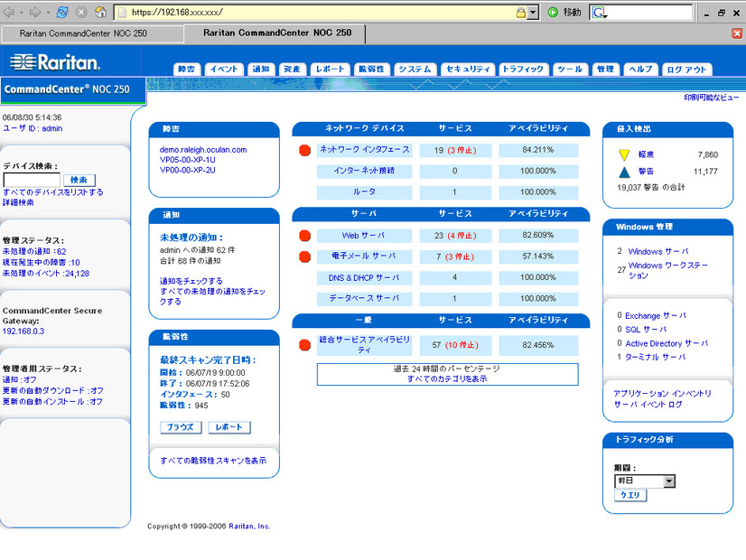The image size is (746, 560).
Task: Click 未処理のイベント :24,128 link
Action: coord(46,274)
